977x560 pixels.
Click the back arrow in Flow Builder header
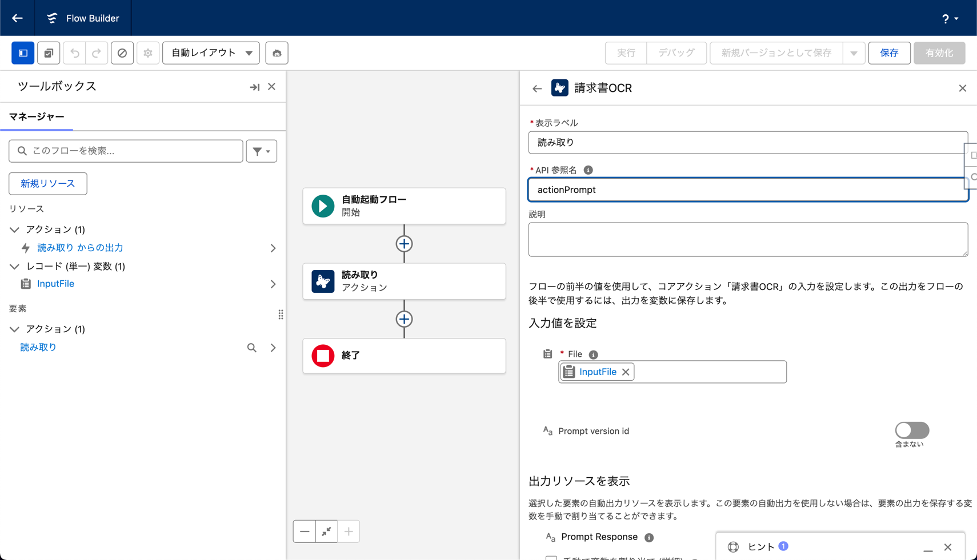tap(17, 18)
